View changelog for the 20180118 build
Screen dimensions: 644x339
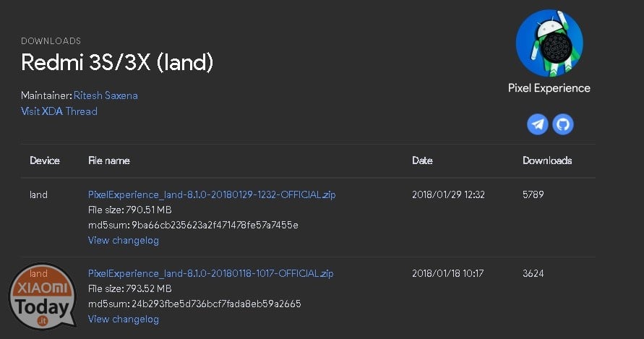coord(123,319)
